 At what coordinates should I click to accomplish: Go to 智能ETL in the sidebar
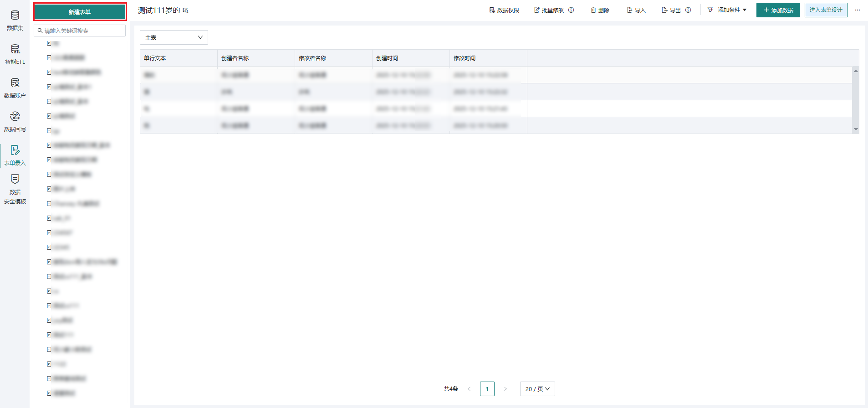tap(15, 54)
